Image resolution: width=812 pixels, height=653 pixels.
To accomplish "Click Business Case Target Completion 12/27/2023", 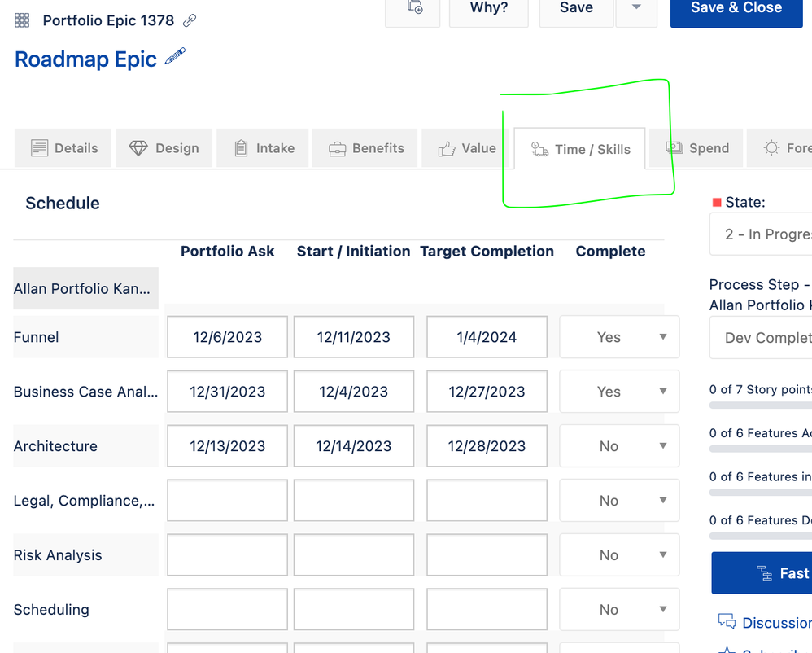I will [487, 392].
